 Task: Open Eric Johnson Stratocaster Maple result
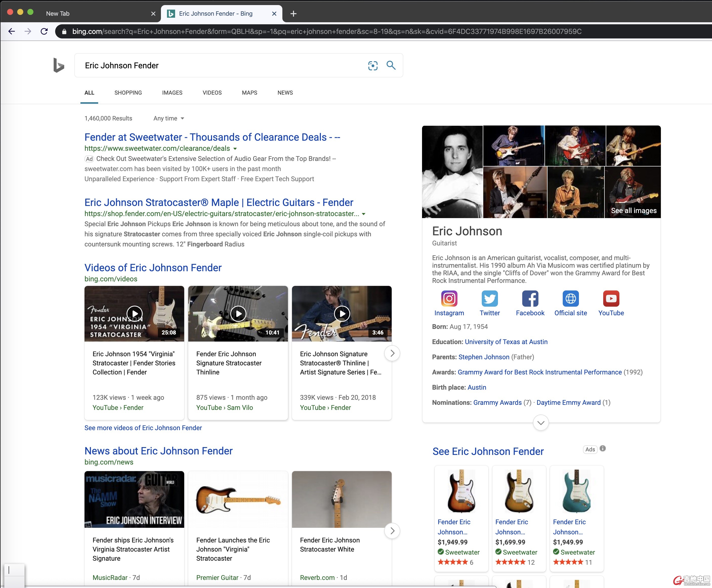coord(218,202)
